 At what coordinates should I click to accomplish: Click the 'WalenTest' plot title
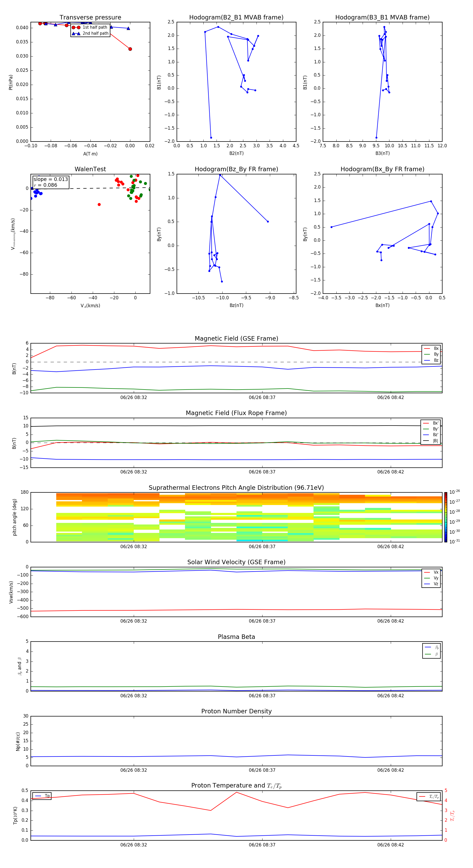pos(90,169)
